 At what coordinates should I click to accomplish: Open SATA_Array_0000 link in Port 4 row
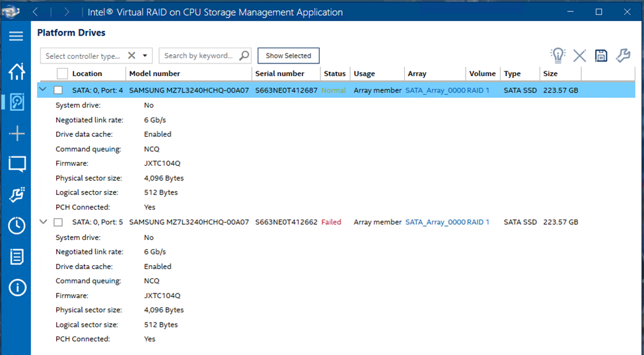click(435, 90)
